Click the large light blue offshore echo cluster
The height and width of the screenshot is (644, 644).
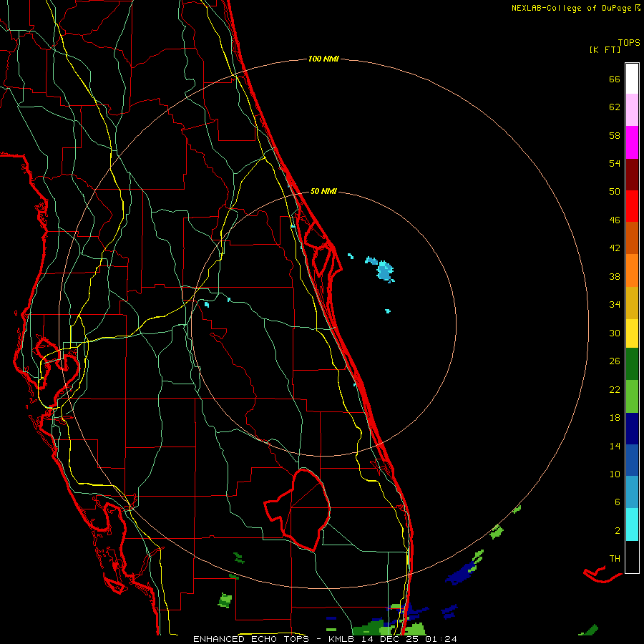click(385, 271)
